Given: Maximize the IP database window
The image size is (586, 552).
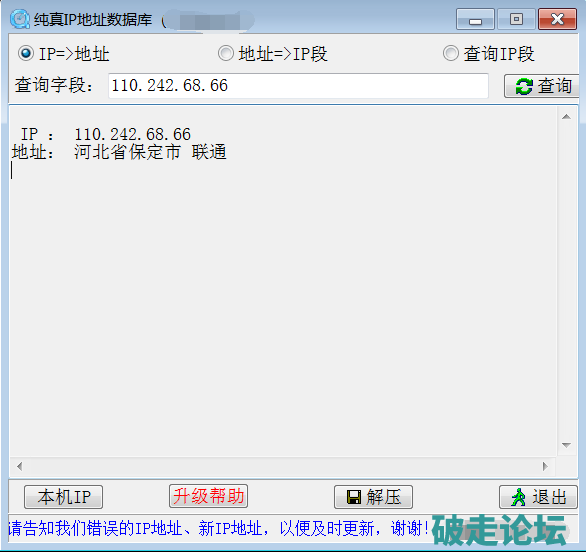Looking at the screenshot, I should pyautogui.click(x=516, y=19).
